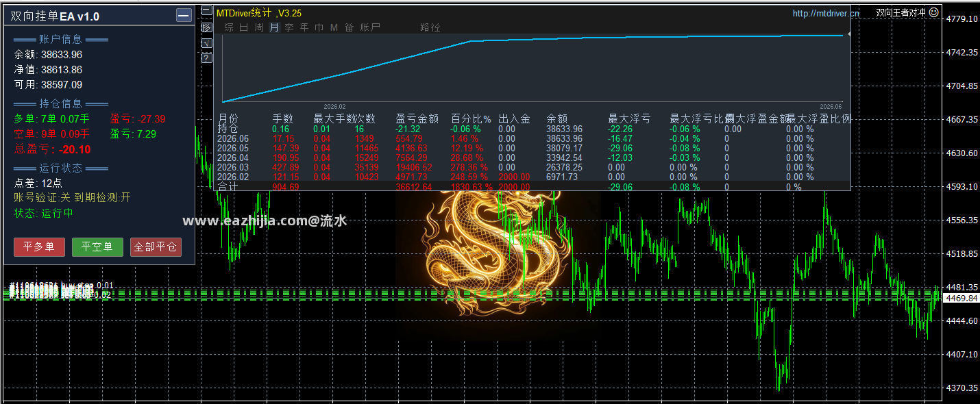
Task: Collapse the 双向挂单EA panel with the minus button
Action: pos(184,16)
